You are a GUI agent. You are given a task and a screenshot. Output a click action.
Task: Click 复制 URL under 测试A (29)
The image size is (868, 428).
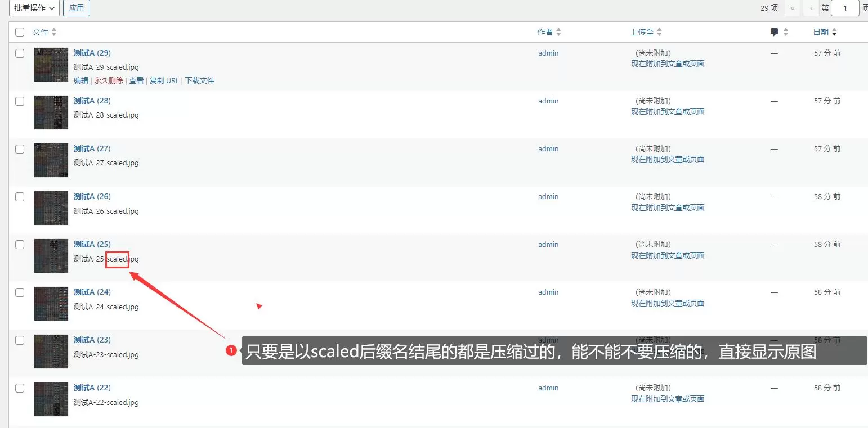pos(164,80)
